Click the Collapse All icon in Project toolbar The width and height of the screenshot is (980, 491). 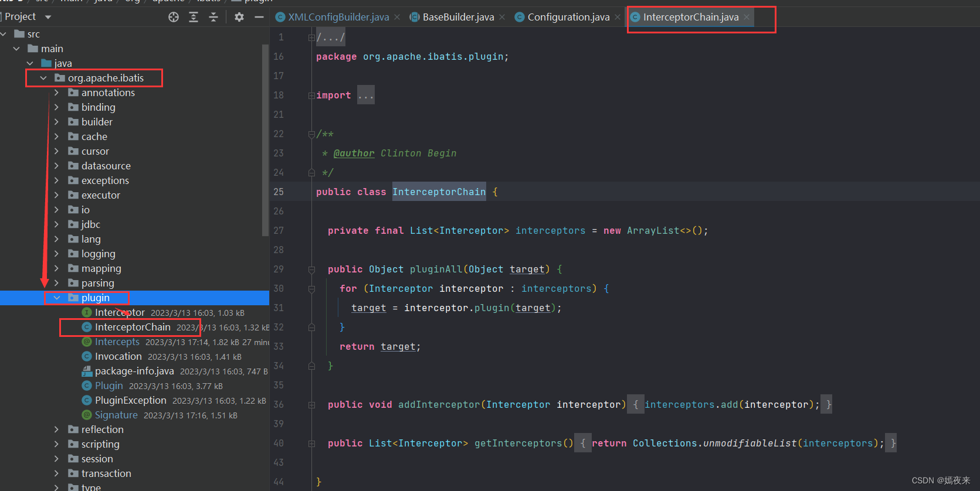(x=213, y=17)
